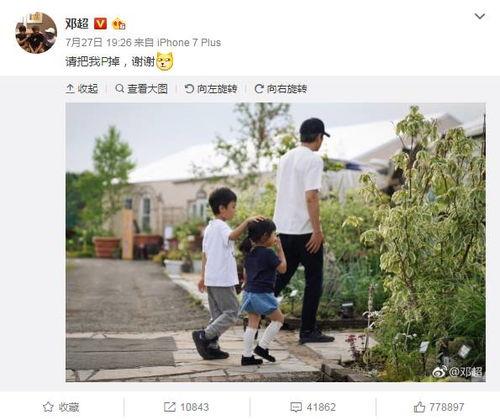Screen dimensions: 500x420
Task: Open comments via the 41862 icon
Action: (313, 407)
